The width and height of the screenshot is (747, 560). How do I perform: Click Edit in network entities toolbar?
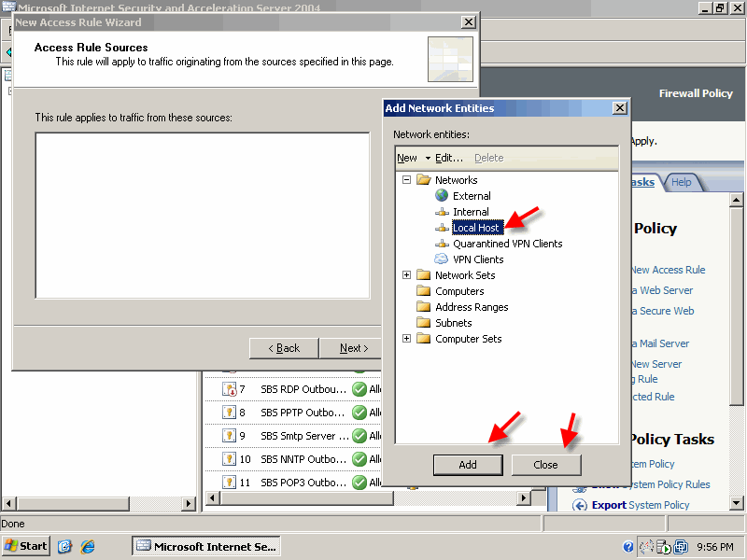(449, 158)
